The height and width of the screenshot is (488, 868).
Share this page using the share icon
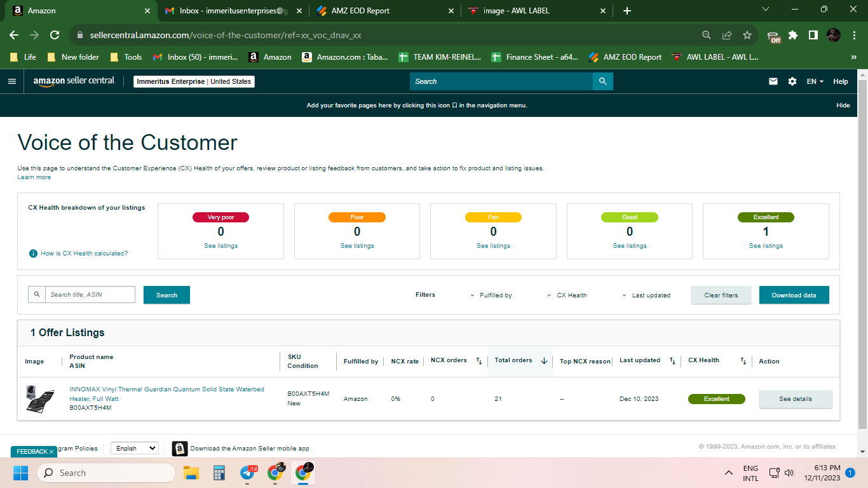(x=727, y=36)
